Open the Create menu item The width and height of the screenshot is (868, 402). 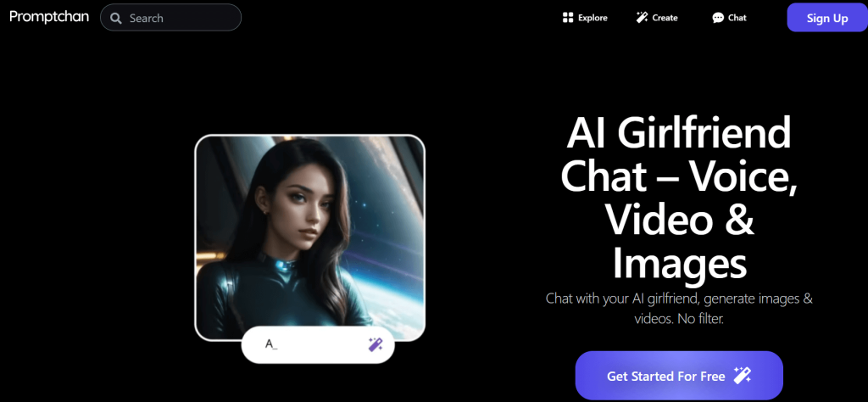657,18
